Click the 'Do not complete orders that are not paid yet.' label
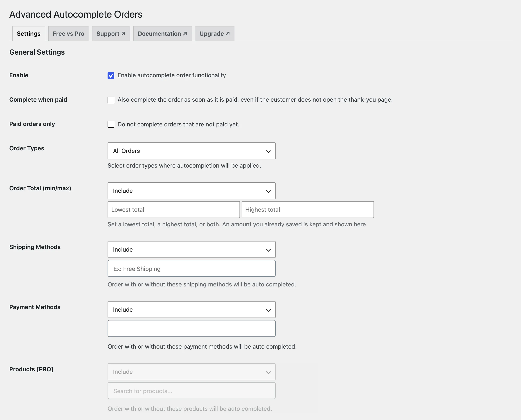The height and width of the screenshot is (420, 521). tap(178, 124)
